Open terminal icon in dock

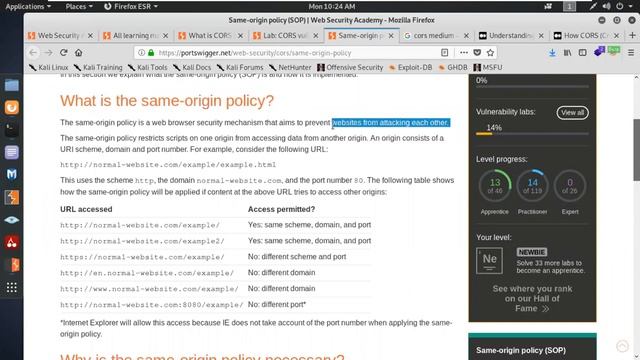[11, 130]
